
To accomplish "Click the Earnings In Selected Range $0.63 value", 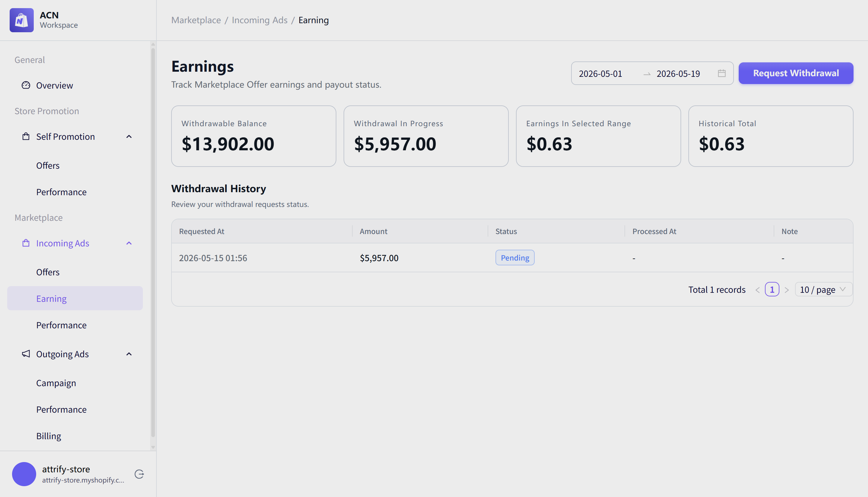I will pos(549,144).
